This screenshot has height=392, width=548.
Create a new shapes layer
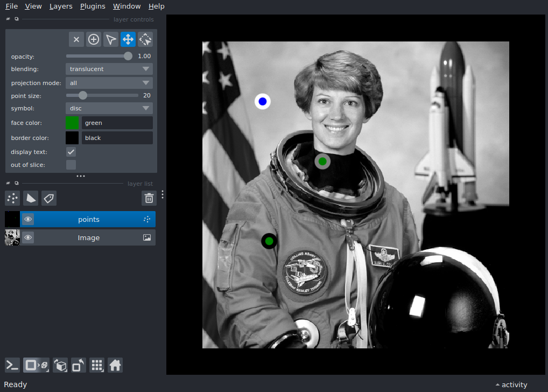(x=31, y=198)
